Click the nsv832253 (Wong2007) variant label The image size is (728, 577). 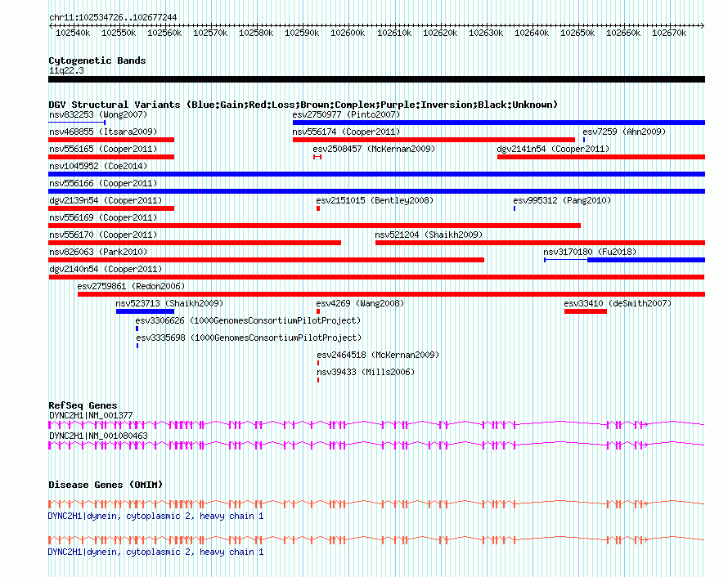[98, 114]
